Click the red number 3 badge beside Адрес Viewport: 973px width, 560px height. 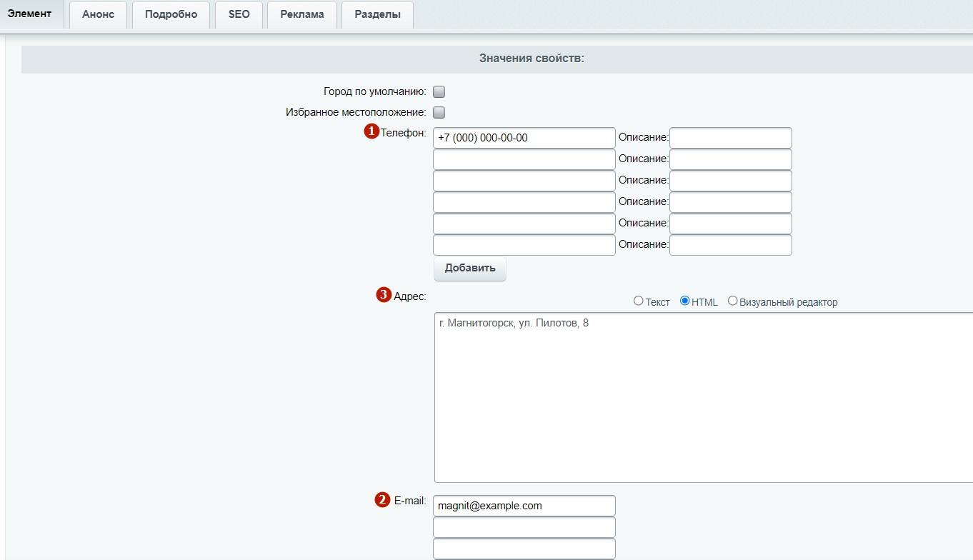click(384, 295)
